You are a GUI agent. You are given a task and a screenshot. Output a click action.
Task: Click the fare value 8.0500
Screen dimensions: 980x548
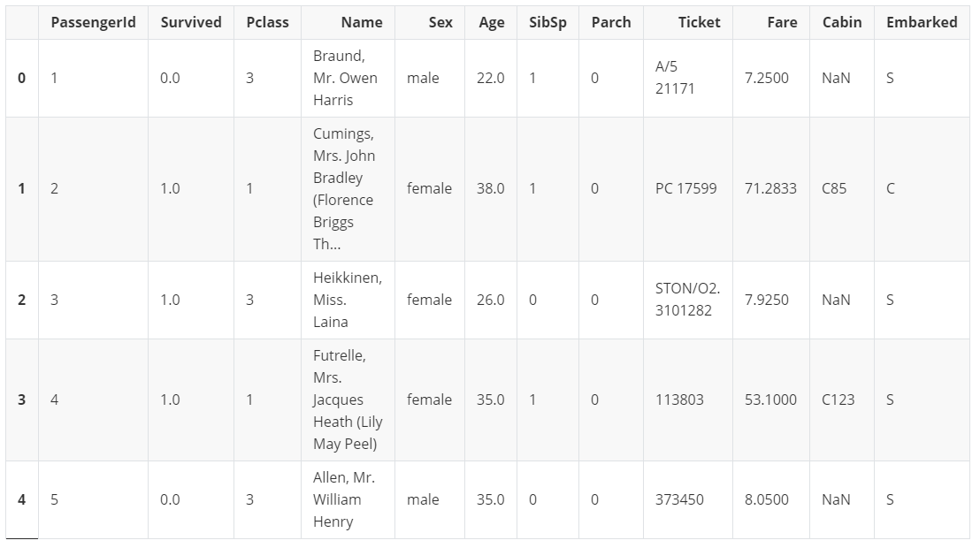[770, 500]
